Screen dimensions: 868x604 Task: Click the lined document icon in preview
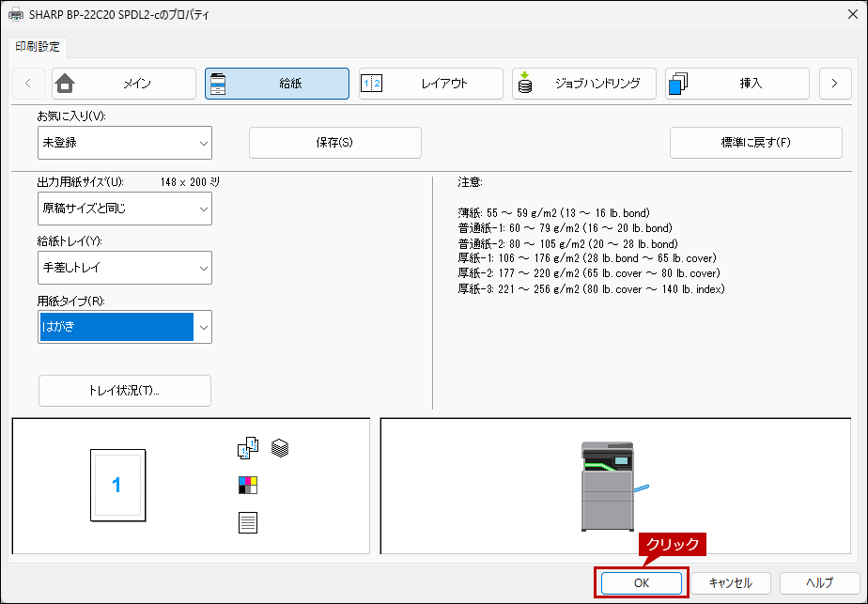coord(248,522)
